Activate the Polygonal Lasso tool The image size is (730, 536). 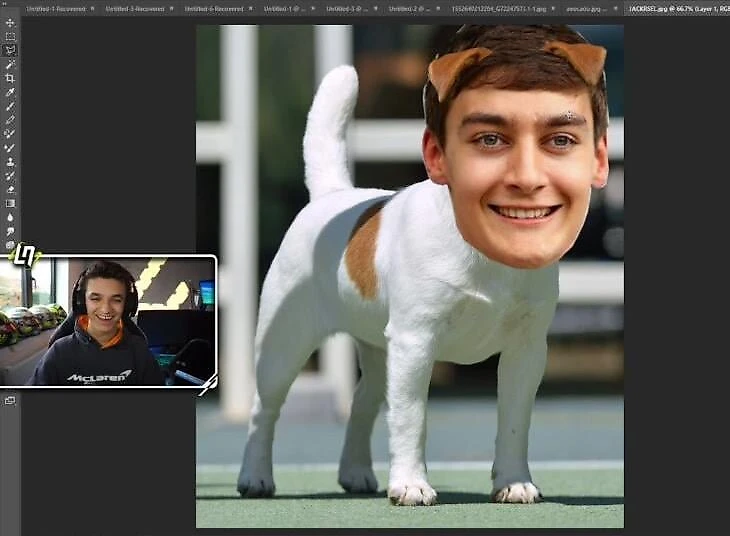pos(10,50)
